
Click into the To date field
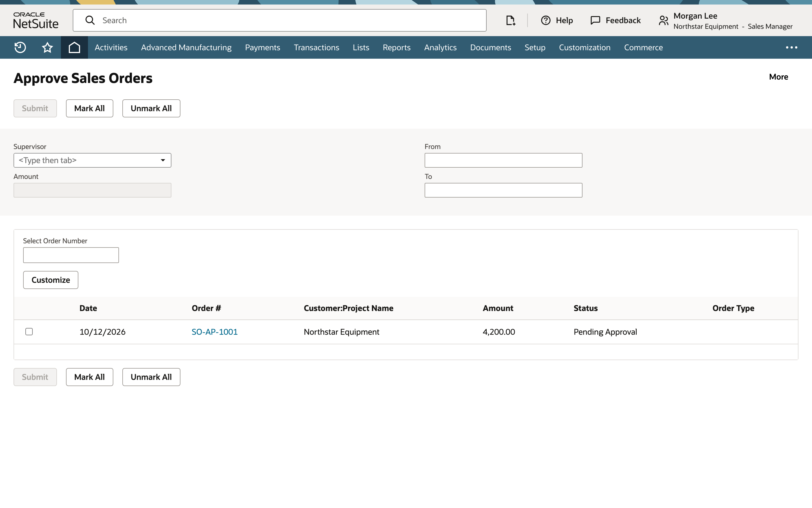503,190
